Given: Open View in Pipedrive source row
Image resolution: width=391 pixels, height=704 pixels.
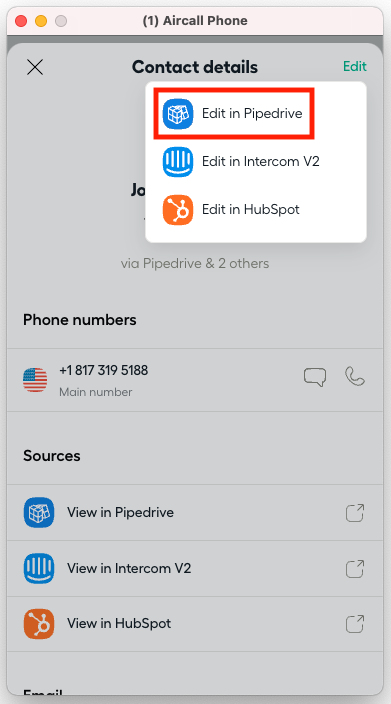Looking at the screenshot, I should click(x=195, y=513).
